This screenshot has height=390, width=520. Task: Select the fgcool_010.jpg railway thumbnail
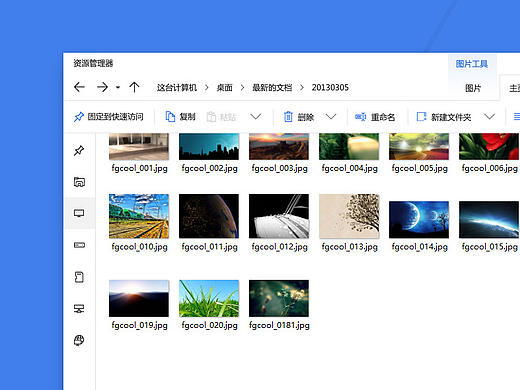point(139,216)
